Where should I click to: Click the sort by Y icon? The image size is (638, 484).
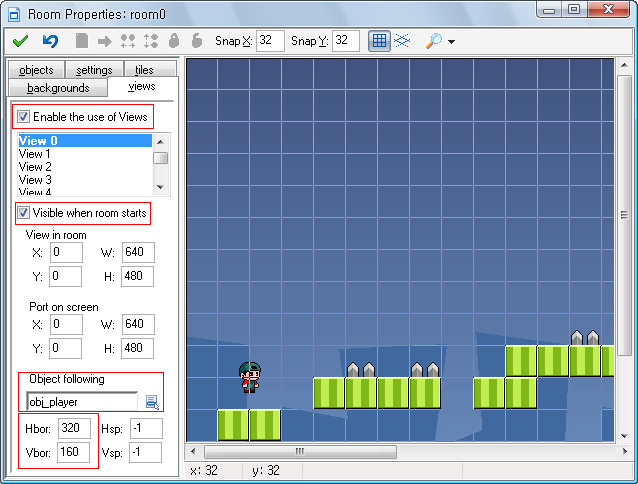point(151,41)
